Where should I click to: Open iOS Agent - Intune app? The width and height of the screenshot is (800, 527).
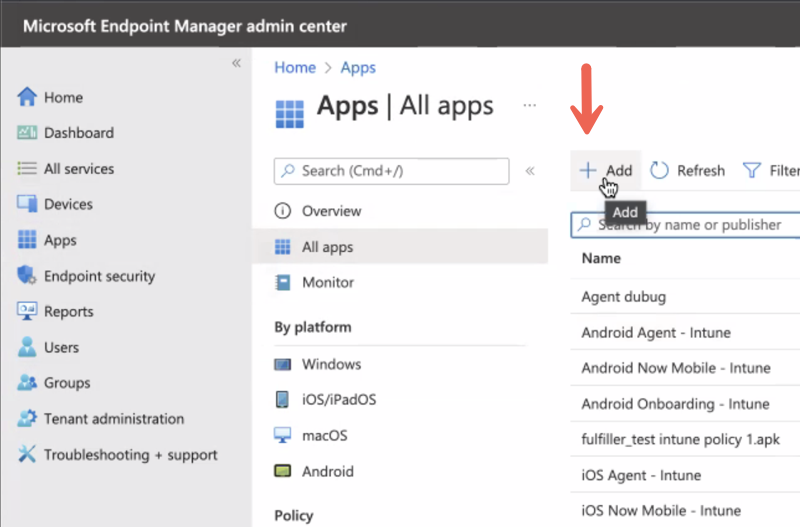coord(641,475)
